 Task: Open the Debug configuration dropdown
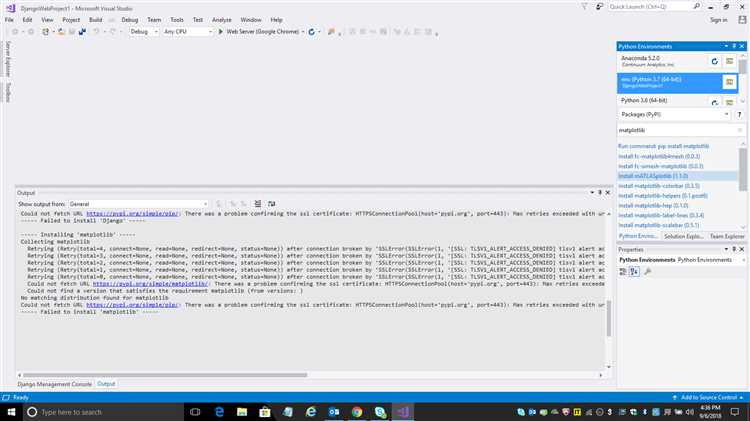click(144, 32)
